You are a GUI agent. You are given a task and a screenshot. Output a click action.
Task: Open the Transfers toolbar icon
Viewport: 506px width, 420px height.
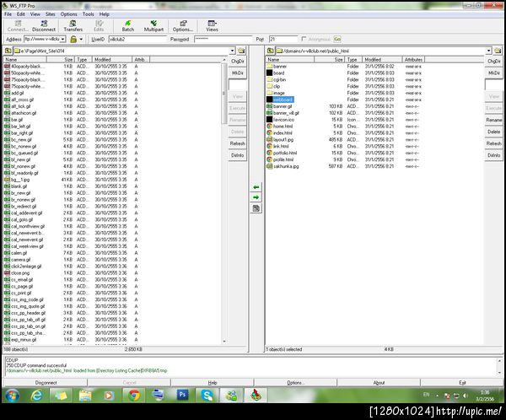coord(73,26)
